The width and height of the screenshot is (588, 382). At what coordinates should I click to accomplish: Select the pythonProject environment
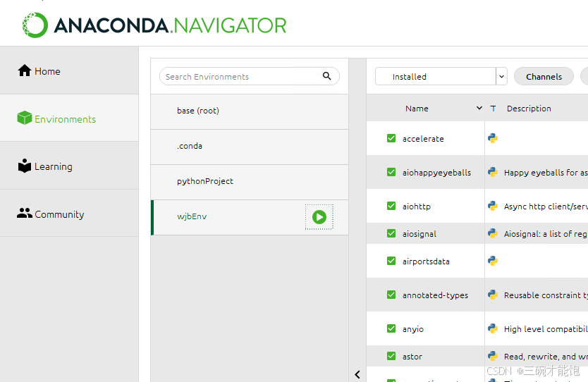tap(250, 183)
